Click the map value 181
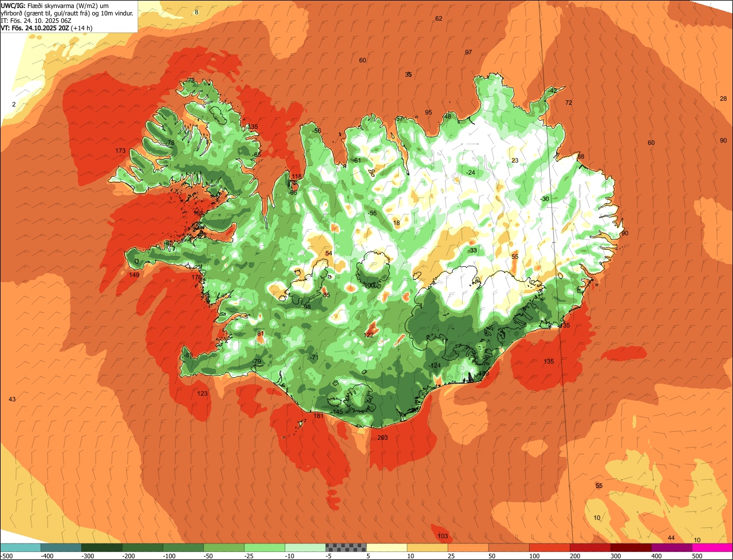 318,416
